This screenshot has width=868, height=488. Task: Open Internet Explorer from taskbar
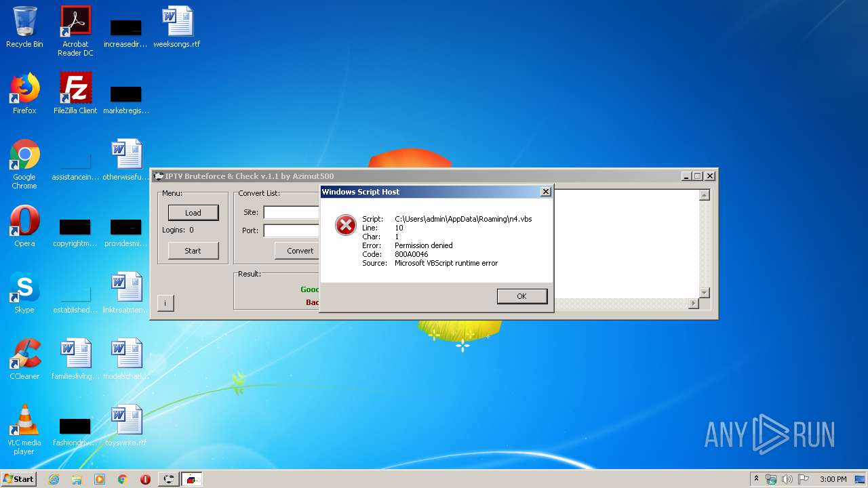point(54,479)
